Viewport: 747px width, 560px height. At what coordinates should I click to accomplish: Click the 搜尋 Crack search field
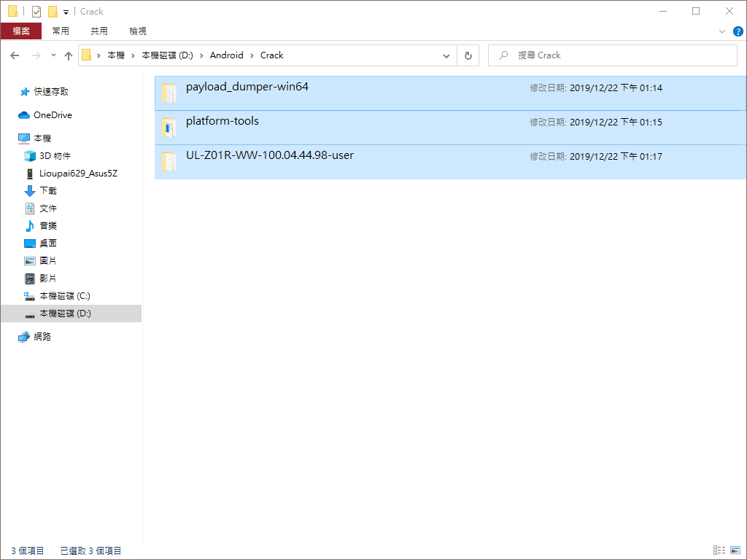point(613,55)
